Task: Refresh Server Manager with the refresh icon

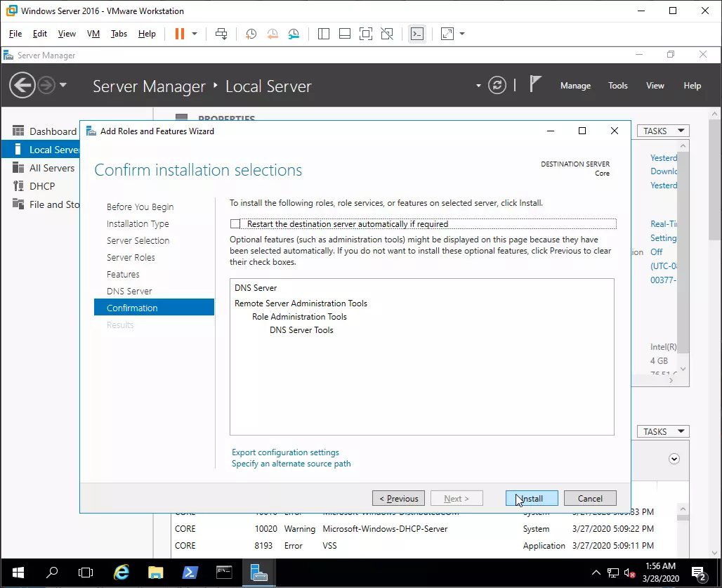Action: [497, 85]
